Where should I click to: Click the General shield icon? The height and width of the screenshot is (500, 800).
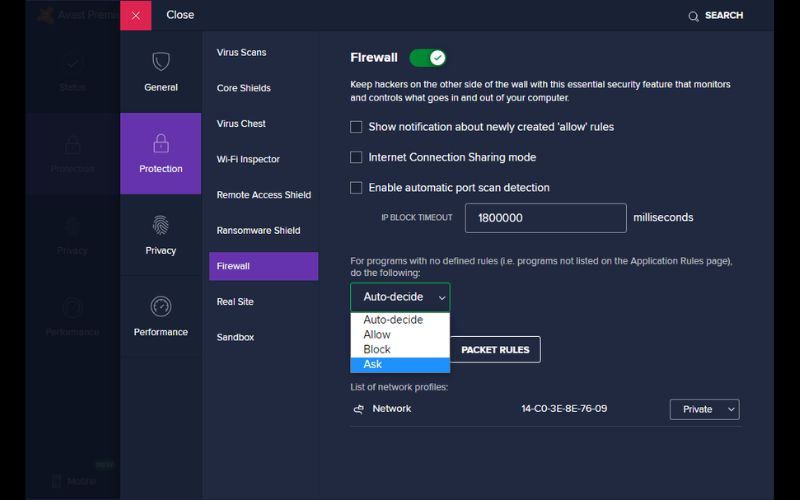161,61
